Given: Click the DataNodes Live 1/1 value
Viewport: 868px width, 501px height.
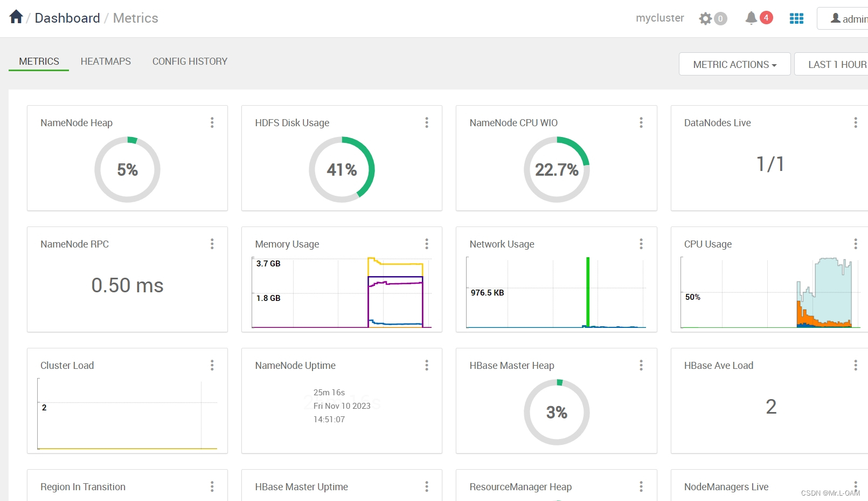Looking at the screenshot, I should (x=770, y=164).
